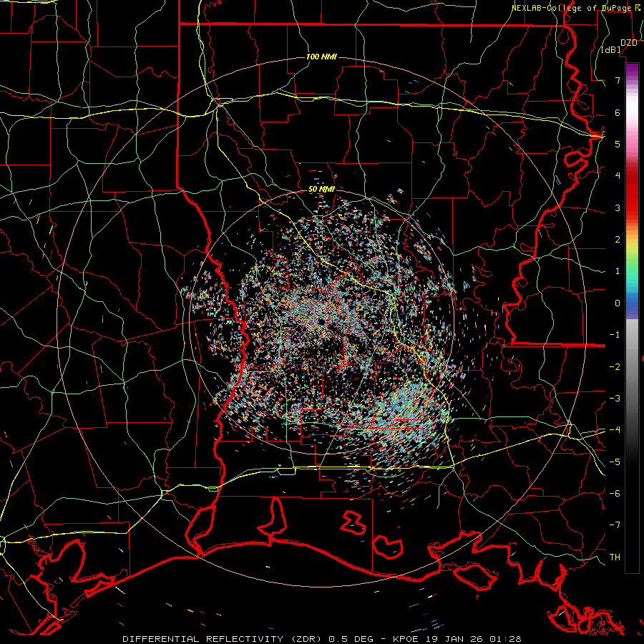
Task: Click the "[dB]" units label
Action: [611, 50]
